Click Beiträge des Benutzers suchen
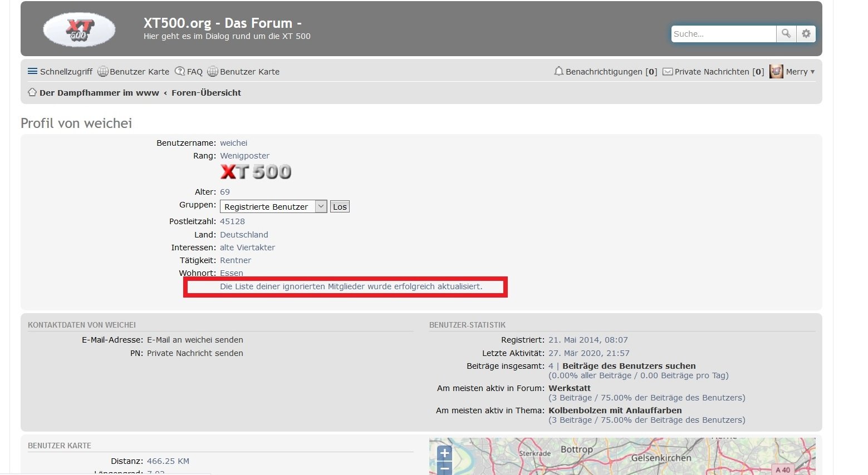Screen dimensions: 868x475 click(629, 366)
